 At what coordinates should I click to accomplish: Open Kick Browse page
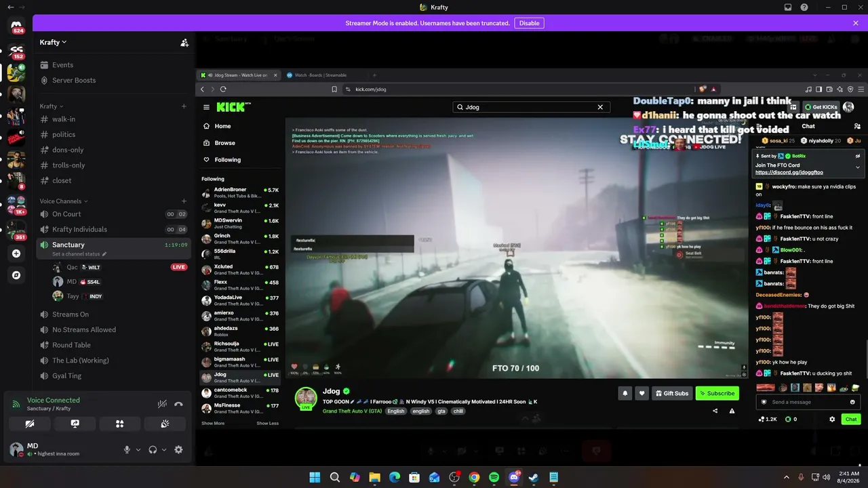pyautogui.click(x=224, y=143)
